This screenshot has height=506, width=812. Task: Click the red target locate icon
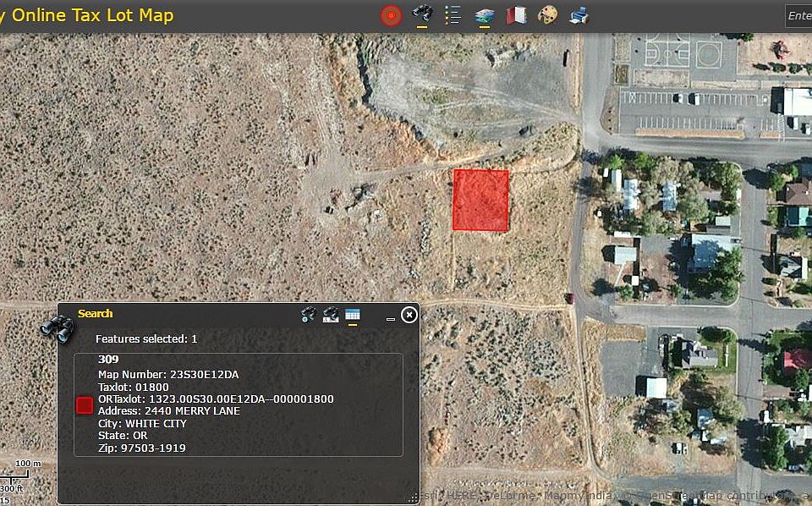coord(391,16)
